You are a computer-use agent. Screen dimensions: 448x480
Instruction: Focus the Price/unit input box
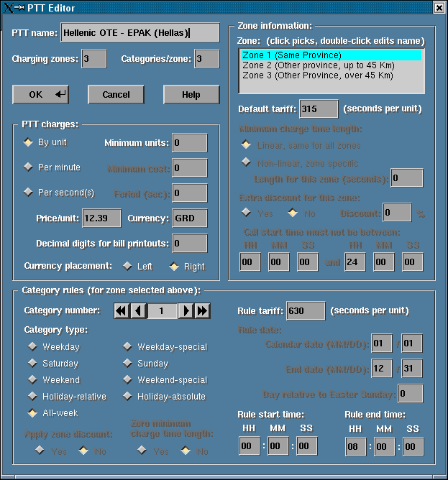pyautogui.click(x=101, y=218)
